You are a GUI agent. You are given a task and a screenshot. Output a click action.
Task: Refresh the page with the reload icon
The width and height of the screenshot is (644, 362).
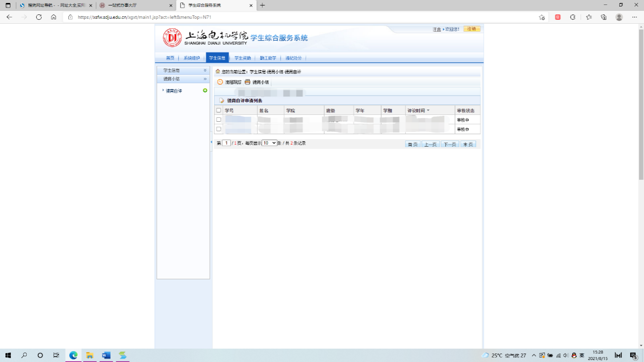click(x=39, y=17)
